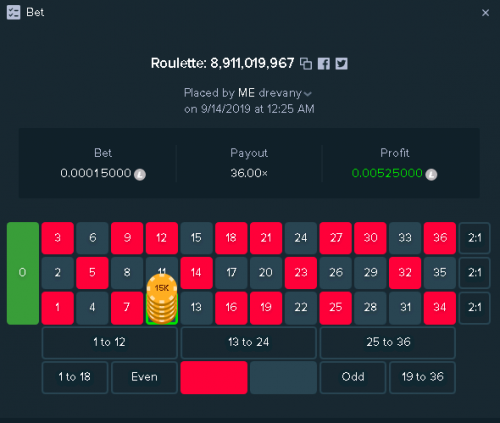Select the green 0 cell
Image resolution: width=500 pixels, height=423 pixels.
click(x=23, y=273)
